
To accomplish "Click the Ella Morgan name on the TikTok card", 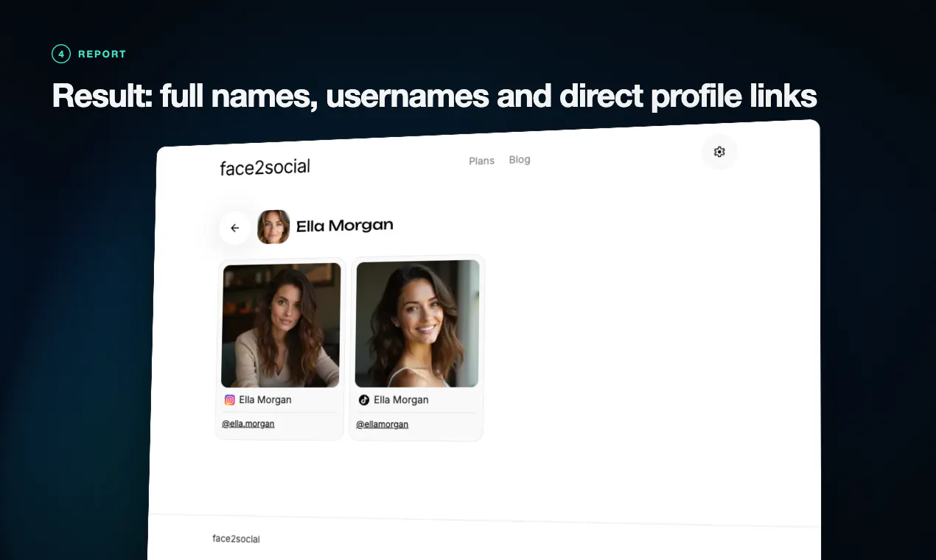I will tap(401, 400).
